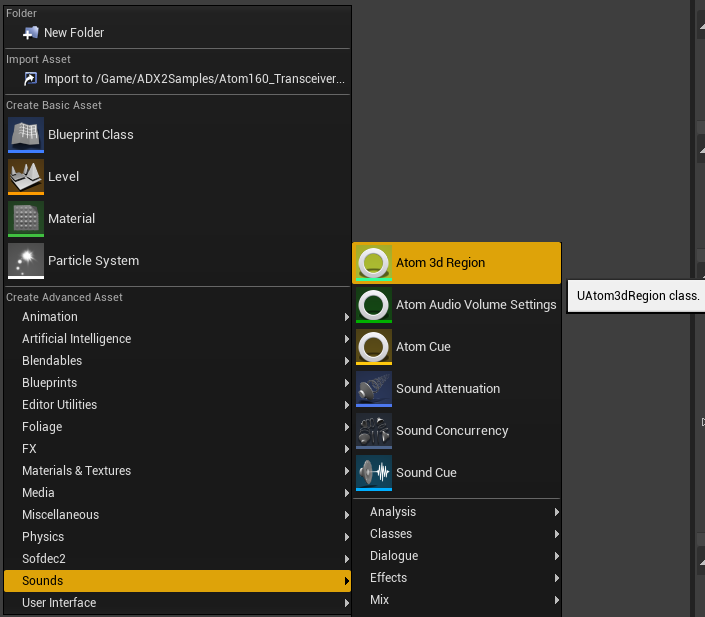705x617 pixels.
Task: Select Atom Audio Volume Settings text
Action: 476,304
